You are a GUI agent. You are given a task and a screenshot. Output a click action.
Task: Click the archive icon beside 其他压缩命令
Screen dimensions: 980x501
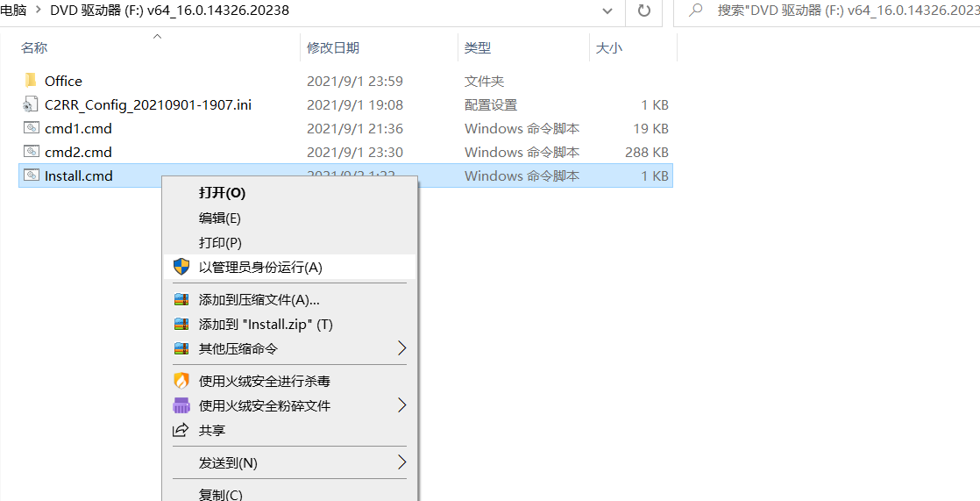coord(181,348)
